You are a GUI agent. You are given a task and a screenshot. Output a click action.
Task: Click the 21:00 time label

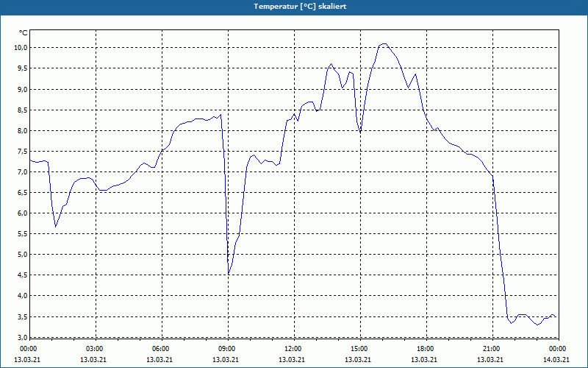[x=491, y=349]
